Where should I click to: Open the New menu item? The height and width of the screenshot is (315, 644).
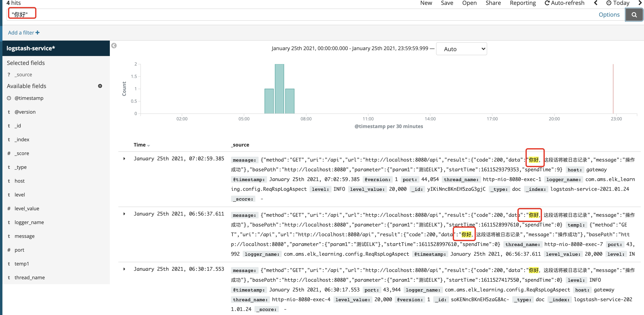coord(426,3)
